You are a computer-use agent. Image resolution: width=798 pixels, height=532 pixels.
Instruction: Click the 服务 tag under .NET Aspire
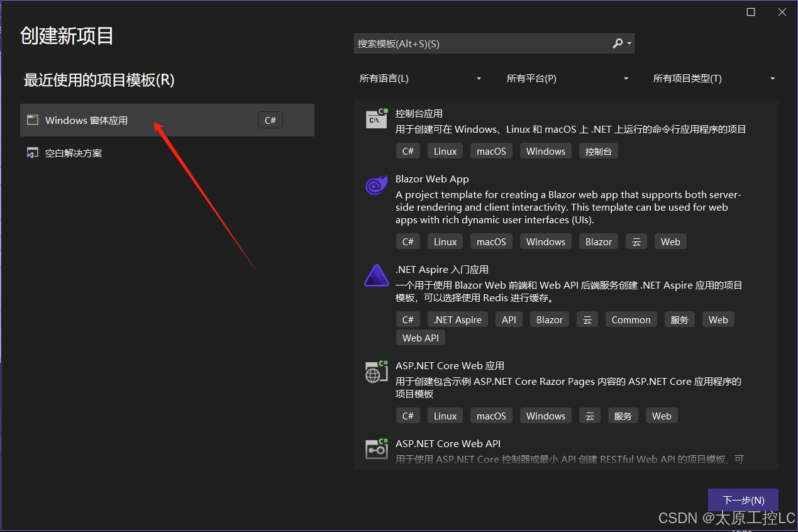point(679,319)
